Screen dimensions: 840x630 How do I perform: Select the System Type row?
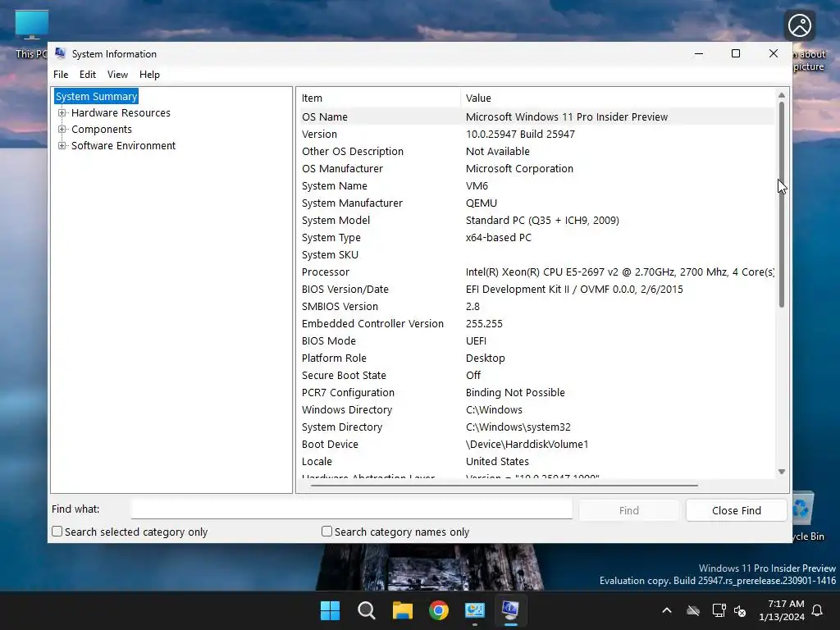(x=537, y=237)
